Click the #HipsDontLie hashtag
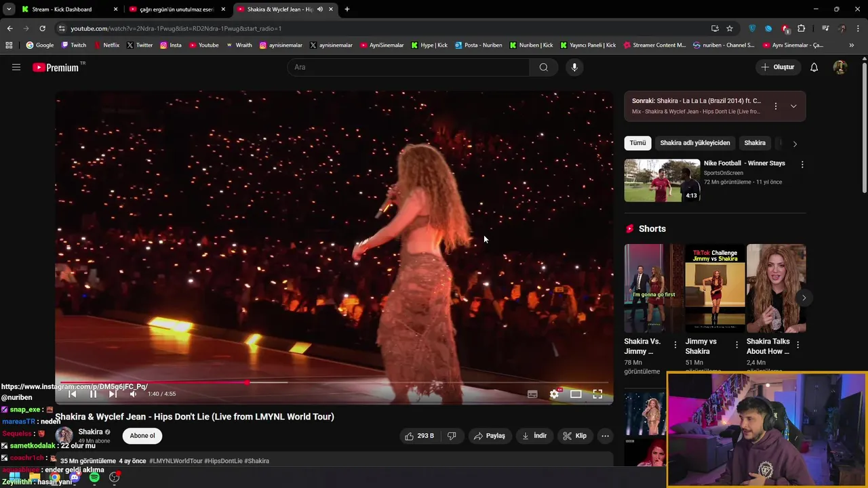Image resolution: width=868 pixels, height=488 pixels. click(223, 461)
